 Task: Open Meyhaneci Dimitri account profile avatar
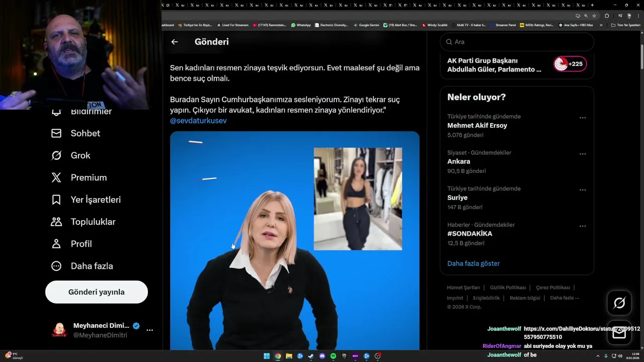pyautogui.click(x=59, y=330)
